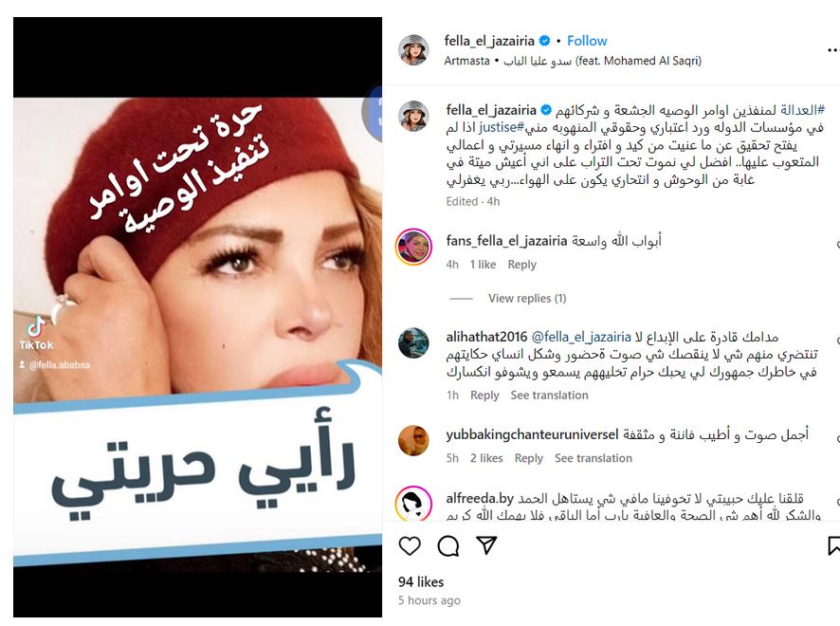Like the post with the heart icon
The image size is (840, 626).
(x=410, y=545)
